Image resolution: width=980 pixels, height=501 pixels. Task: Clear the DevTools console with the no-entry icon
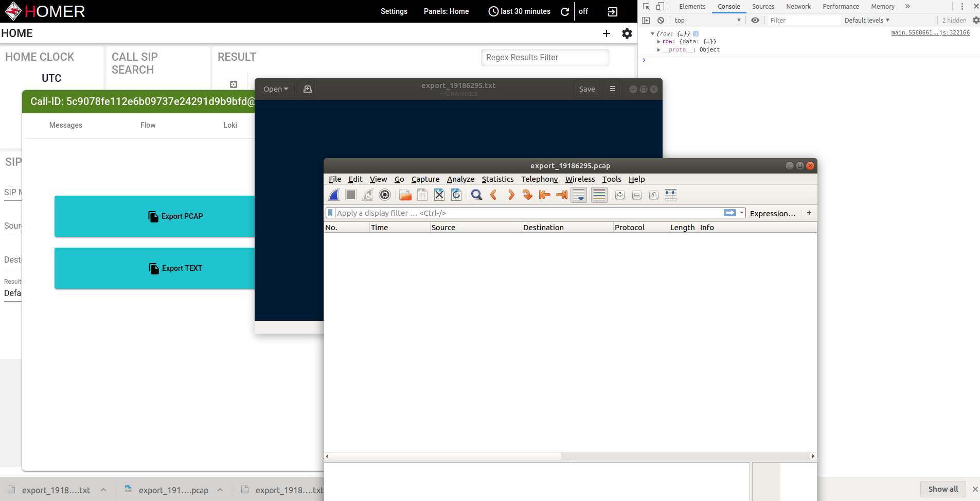click(x=660, y=20)
